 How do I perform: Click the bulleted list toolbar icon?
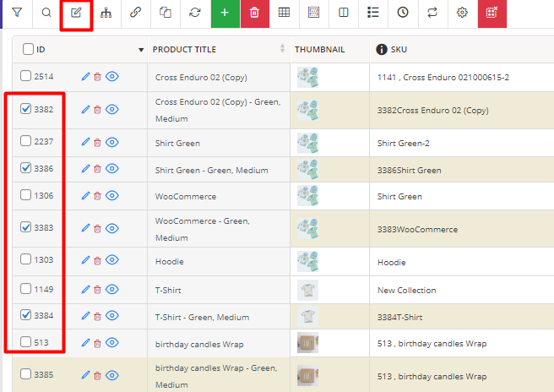pyautogui.click(x=373, y=13)
